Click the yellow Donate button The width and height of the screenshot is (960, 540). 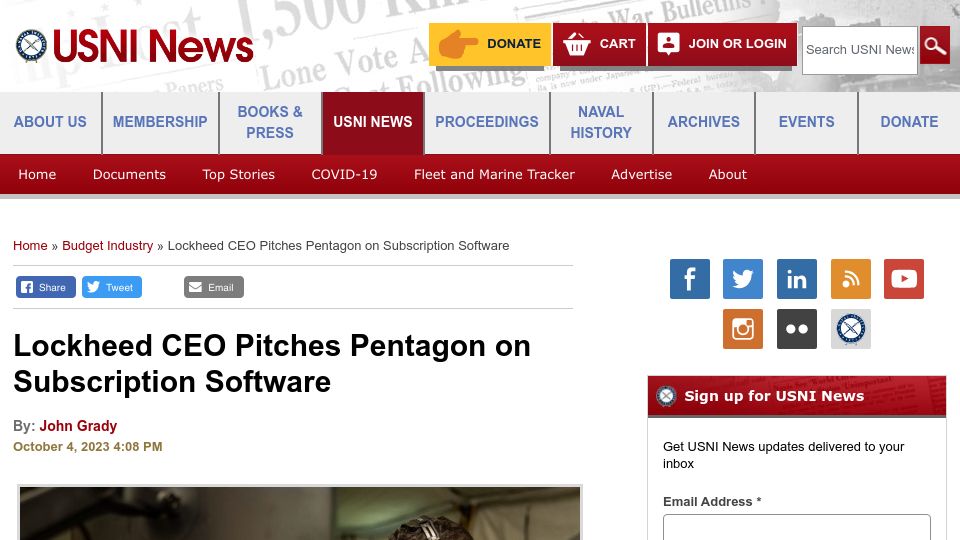point(490,44)
